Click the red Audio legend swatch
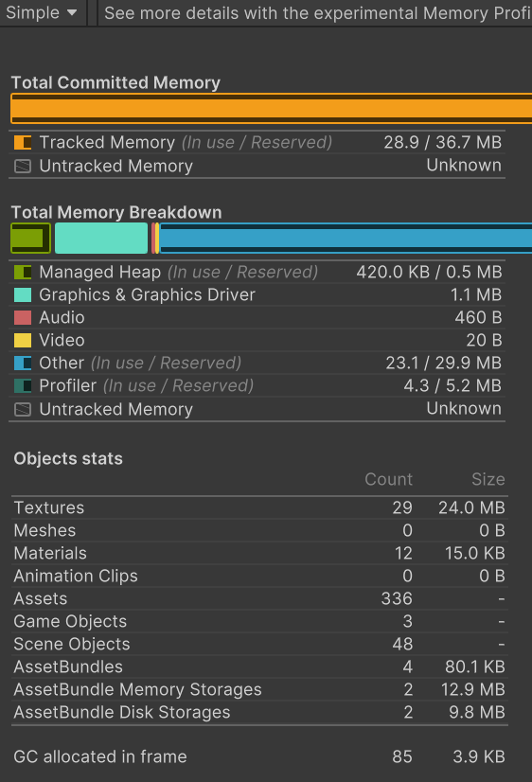The image size is (532, 782). [x=23, y=318]
